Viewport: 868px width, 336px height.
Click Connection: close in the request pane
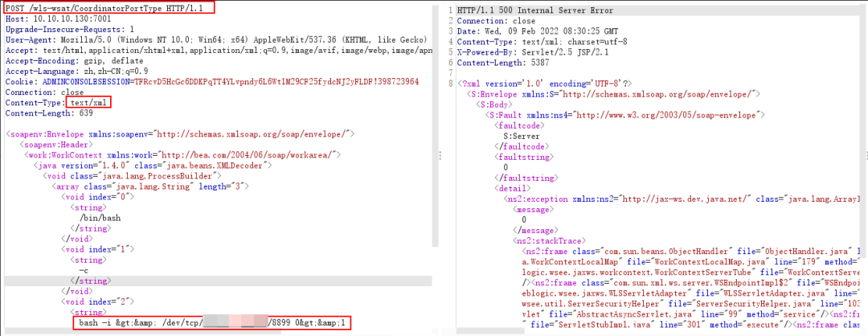click(44, 92)
